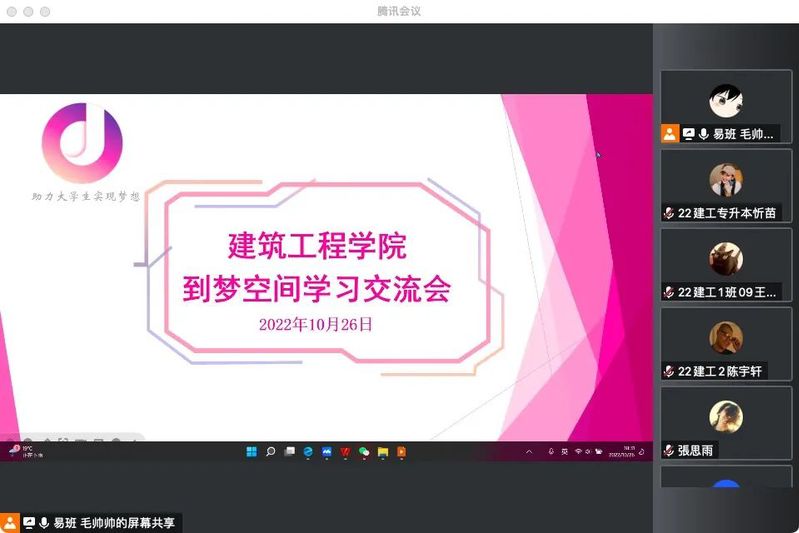The image size is (799, 533).
Task: Open Microsoft Edge from the taskbar
Action: click(x=308, y=452)
